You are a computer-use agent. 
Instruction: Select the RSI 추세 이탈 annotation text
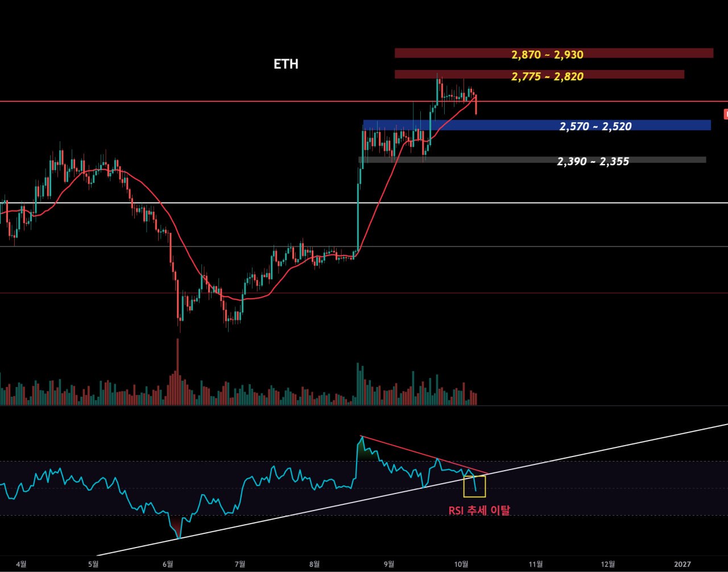click(479, 511)
